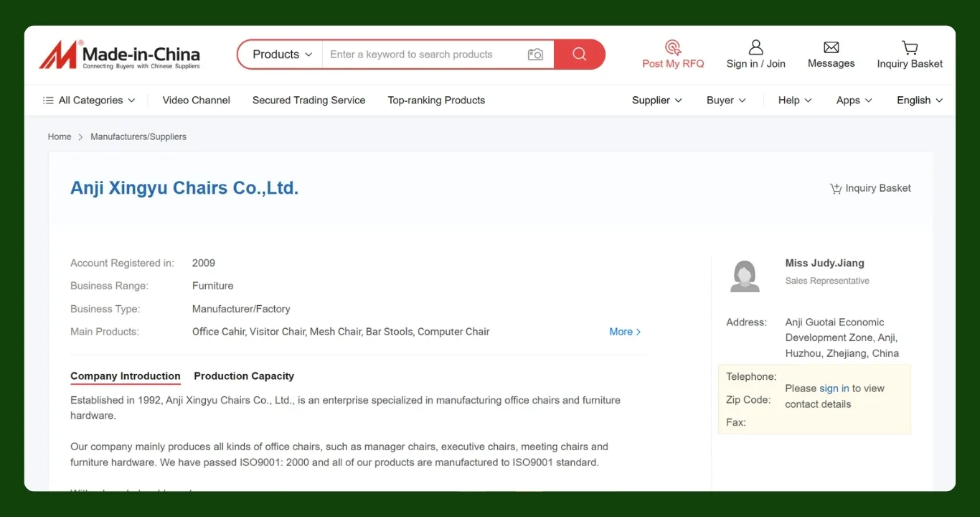Focus the keyword search input field
Screen dimensions: 980x517
pos(423,55)
